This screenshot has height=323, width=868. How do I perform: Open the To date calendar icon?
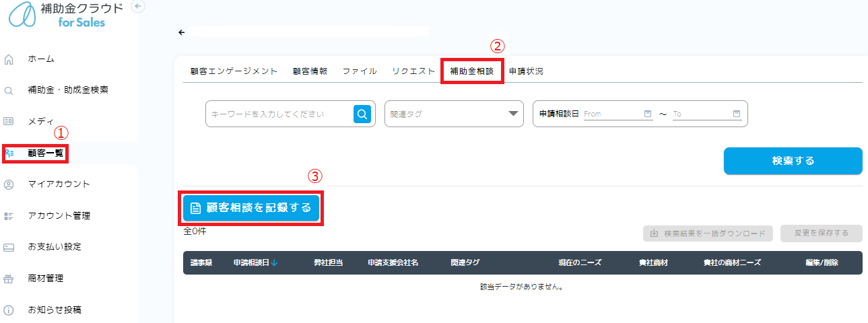[736, 114]
